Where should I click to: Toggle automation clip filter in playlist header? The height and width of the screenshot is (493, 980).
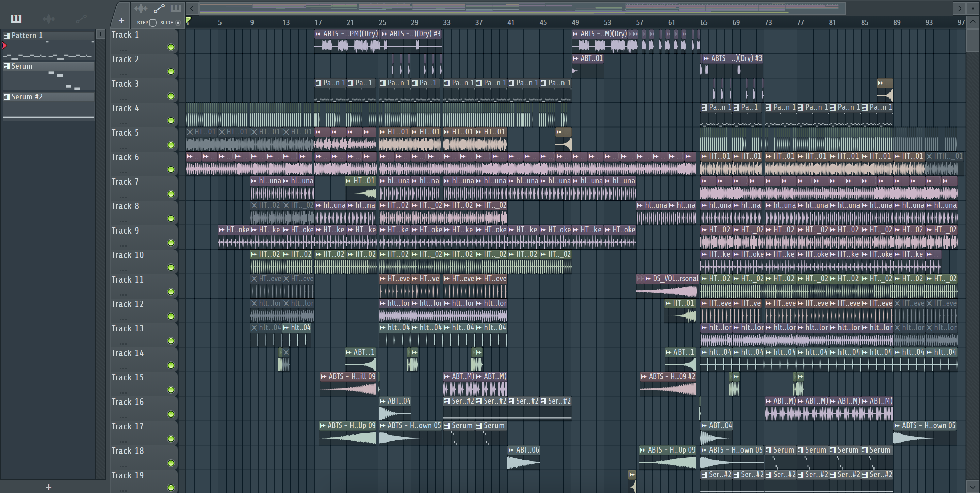click(x=159, y=8)
